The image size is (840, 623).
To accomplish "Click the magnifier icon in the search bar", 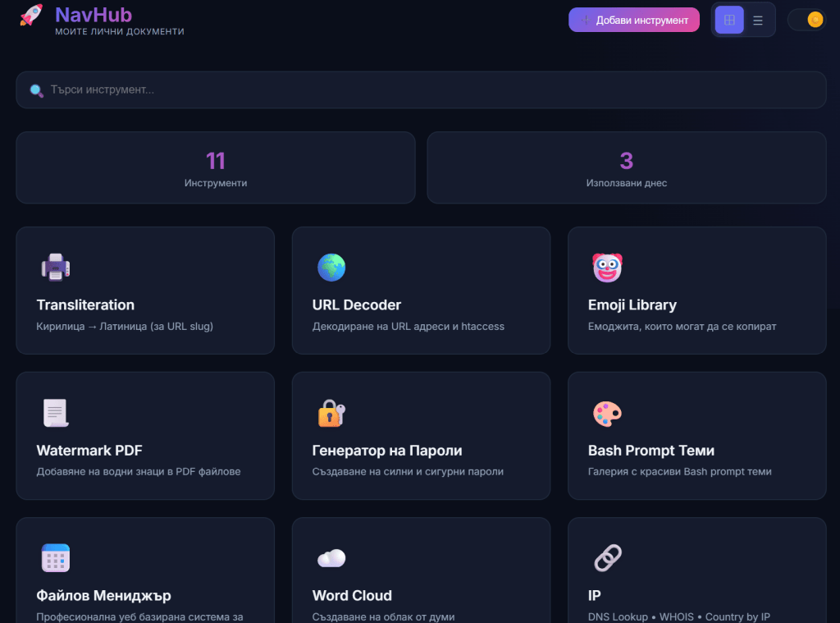I will 36,90.
